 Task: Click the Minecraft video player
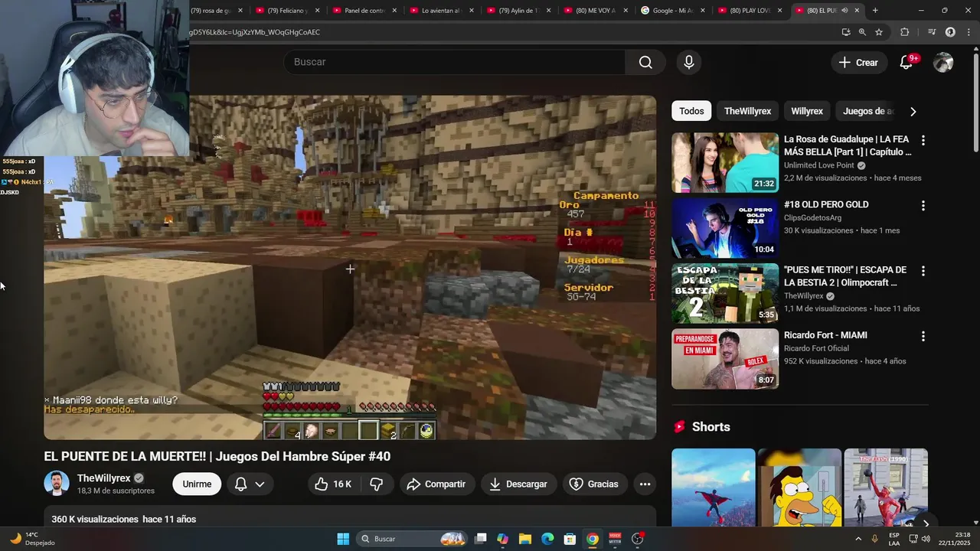pyautogui.click(x=350, y=268)
